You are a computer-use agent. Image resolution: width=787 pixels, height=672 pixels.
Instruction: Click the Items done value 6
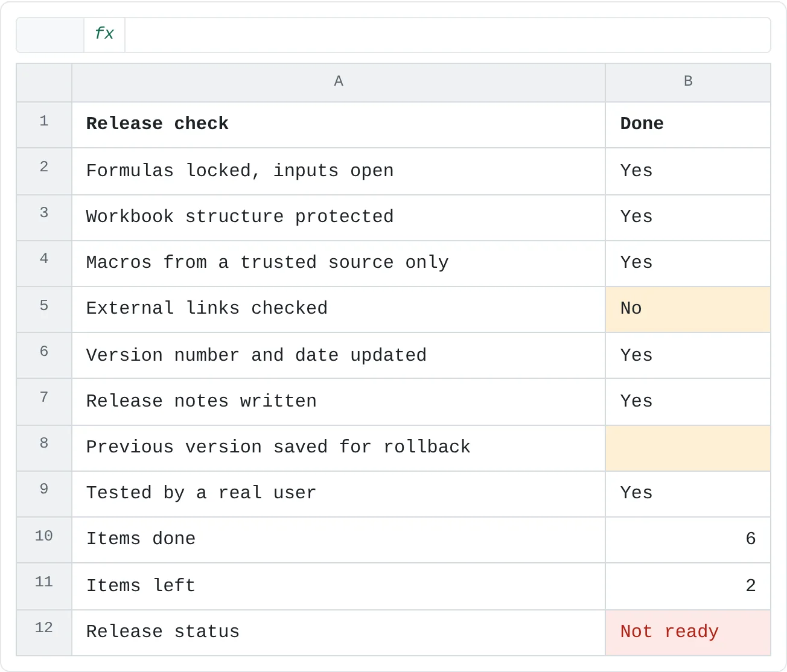tap(688, 540)
